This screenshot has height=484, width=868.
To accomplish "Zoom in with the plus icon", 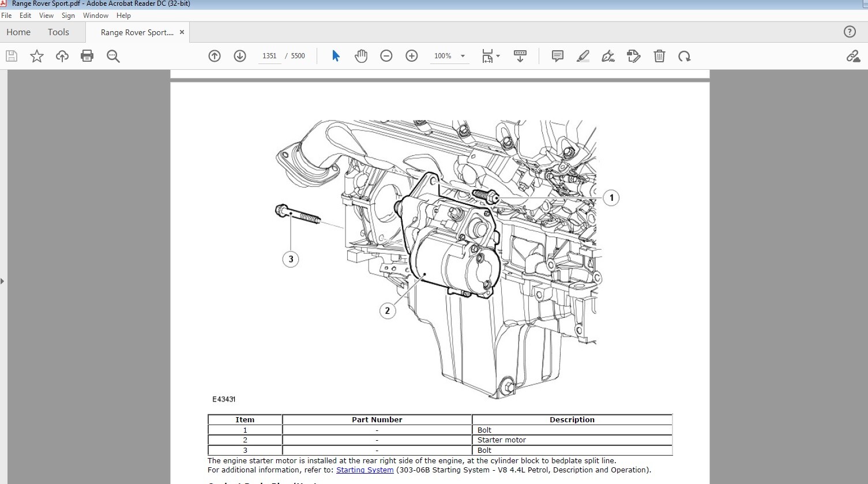I will click(412, 56).
